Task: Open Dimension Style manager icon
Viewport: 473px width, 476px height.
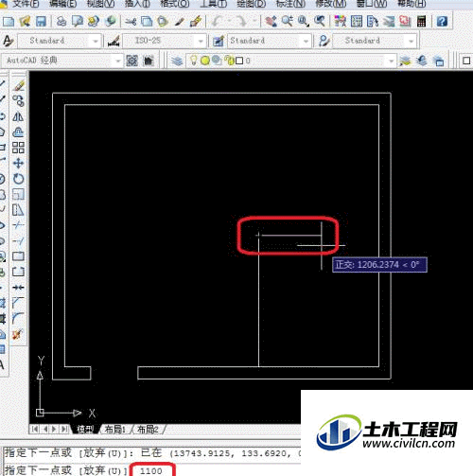Action: click(114, 41)
